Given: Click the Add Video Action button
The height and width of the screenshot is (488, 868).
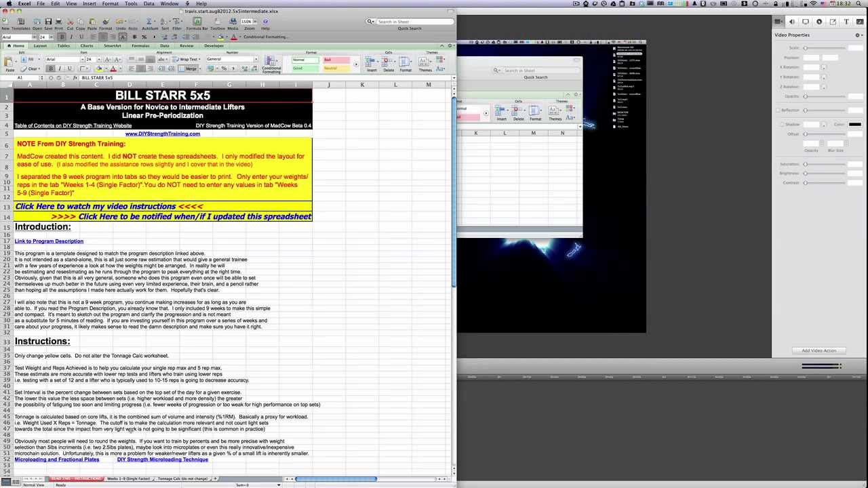Looking at the screenshot, I should coord(819,350).
